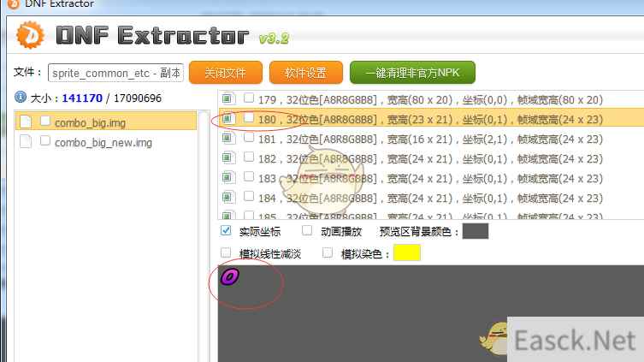The height and width of the screenshot is (362, 644).
Task: Enable the 模拟线性减淡 checkbox
Action: click(226, 252)
